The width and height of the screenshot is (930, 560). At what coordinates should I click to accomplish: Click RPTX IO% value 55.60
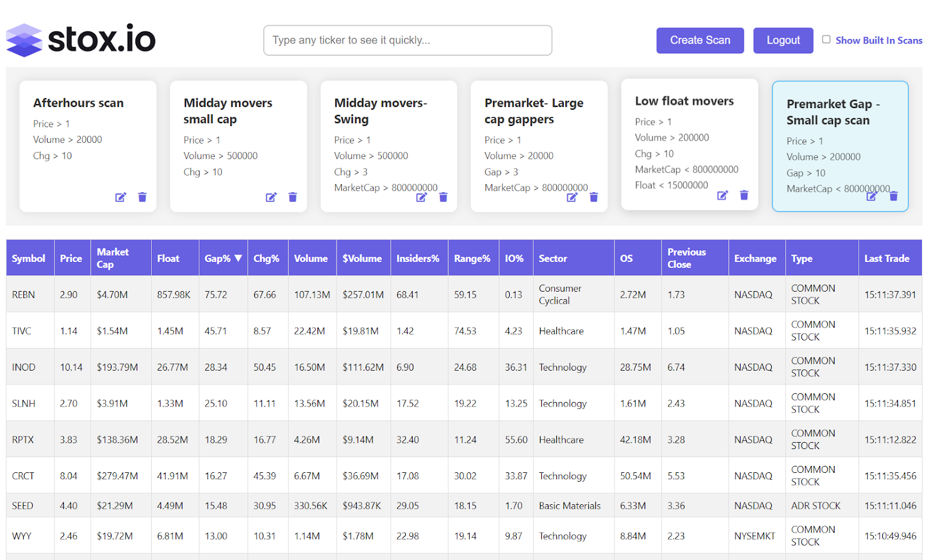tap(516, 440)
